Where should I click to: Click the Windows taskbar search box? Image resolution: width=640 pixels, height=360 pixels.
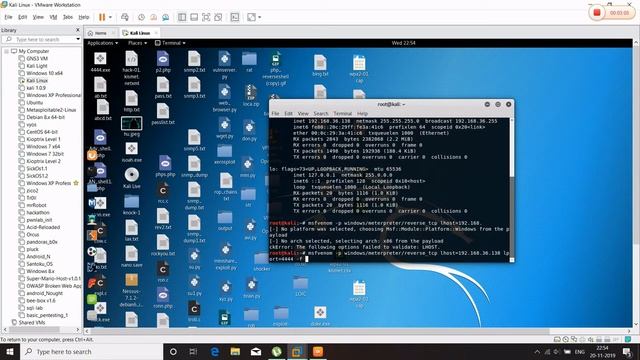tap(91, 351)
